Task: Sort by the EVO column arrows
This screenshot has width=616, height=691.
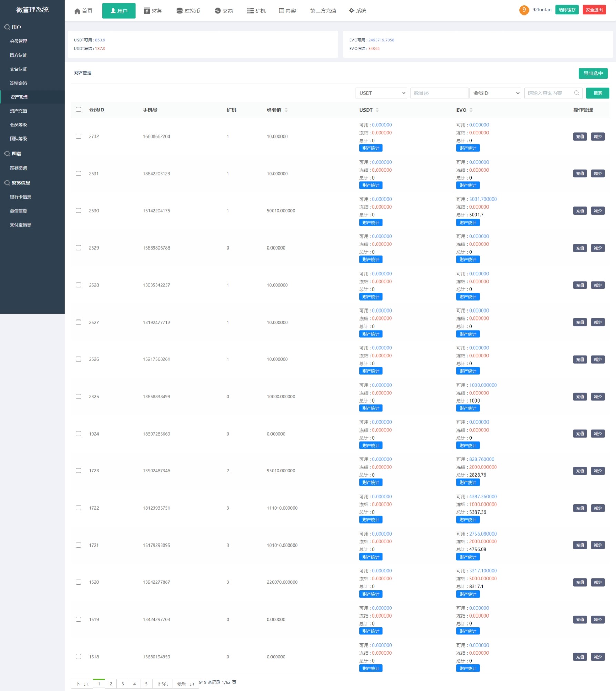Action: [x=471, y=110]
